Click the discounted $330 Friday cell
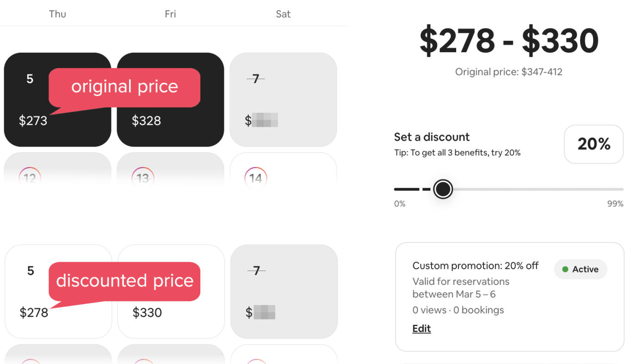 point(171,318)
